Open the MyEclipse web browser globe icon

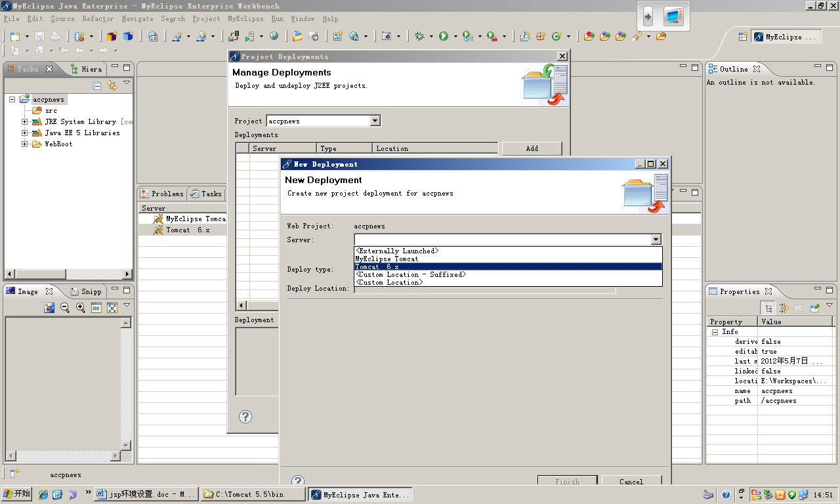(274, 37)
